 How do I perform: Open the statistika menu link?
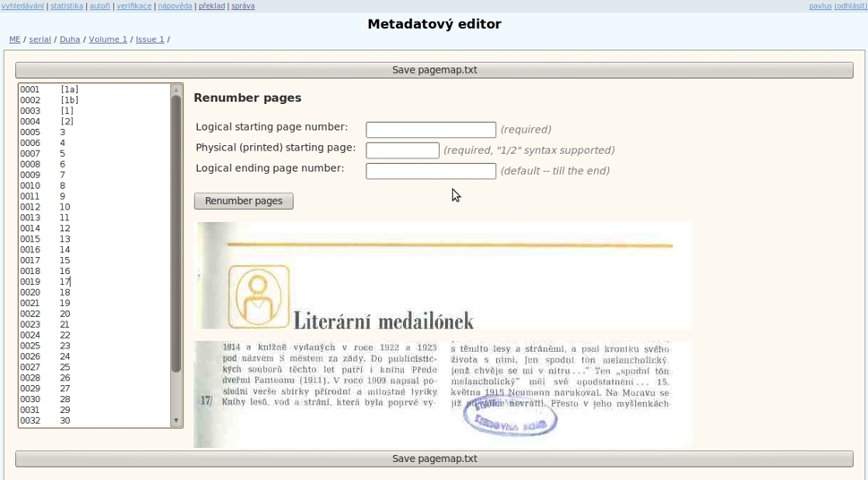pyautogui.click(x=66, y=6)
